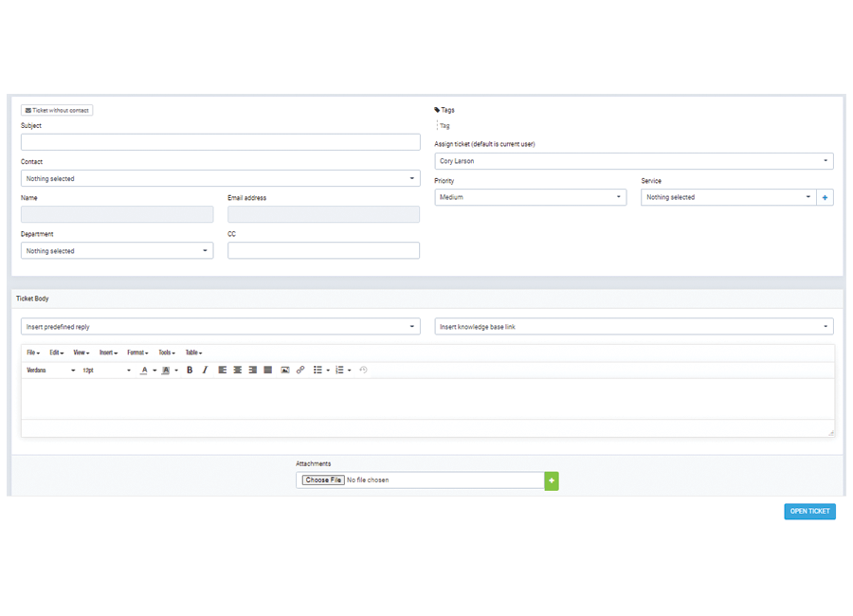Open the Format menu in editor
Viewport: 853px width, 616px height.
click(x=137, y=353)
